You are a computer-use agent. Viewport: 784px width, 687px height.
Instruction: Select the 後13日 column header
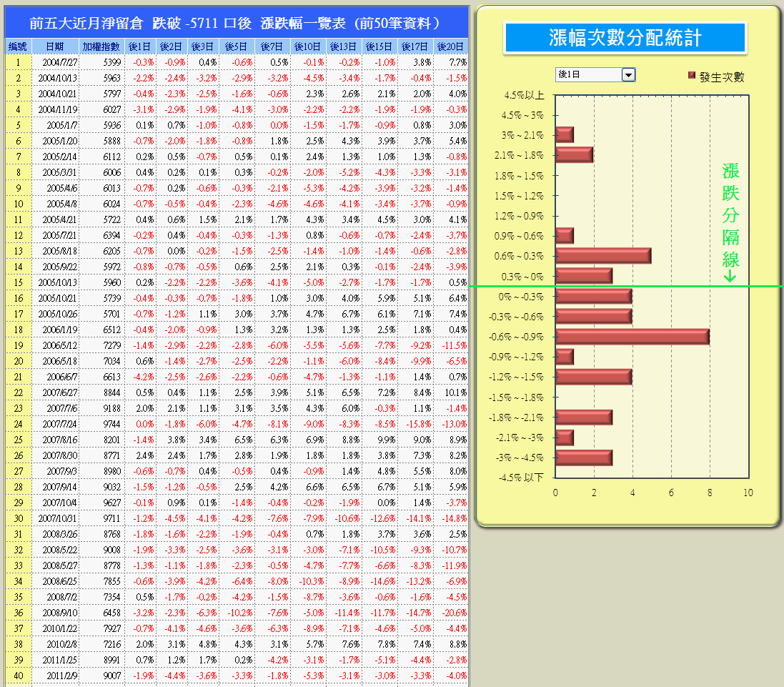343,46
